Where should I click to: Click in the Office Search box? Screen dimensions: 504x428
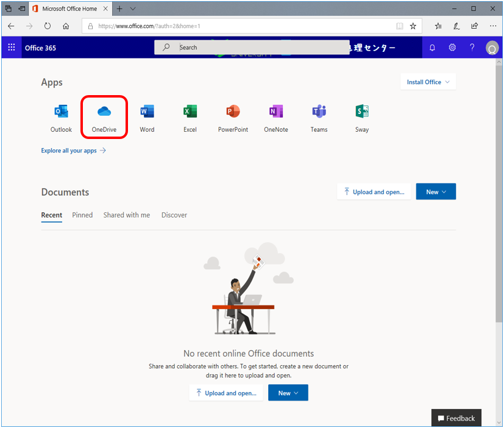pos(252,48)
